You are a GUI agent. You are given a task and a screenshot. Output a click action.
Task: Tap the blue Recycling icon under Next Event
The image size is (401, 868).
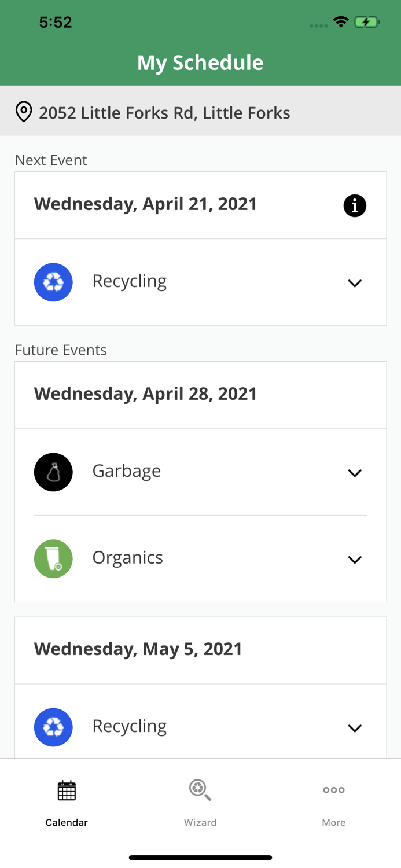point(53,282)
